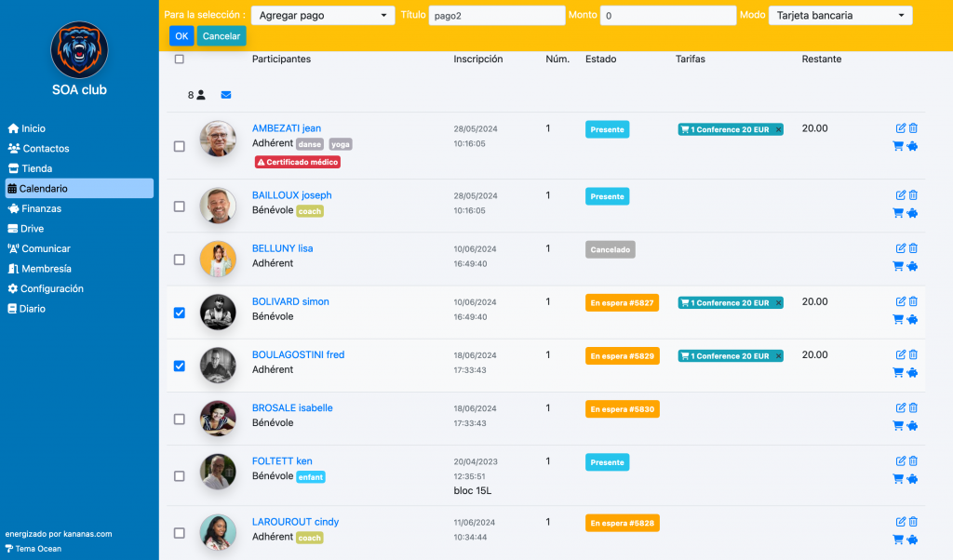The image size is (953, 560).
Task: Click edit icon for AMBEZATI jean
Action: (x=900, y=128)
